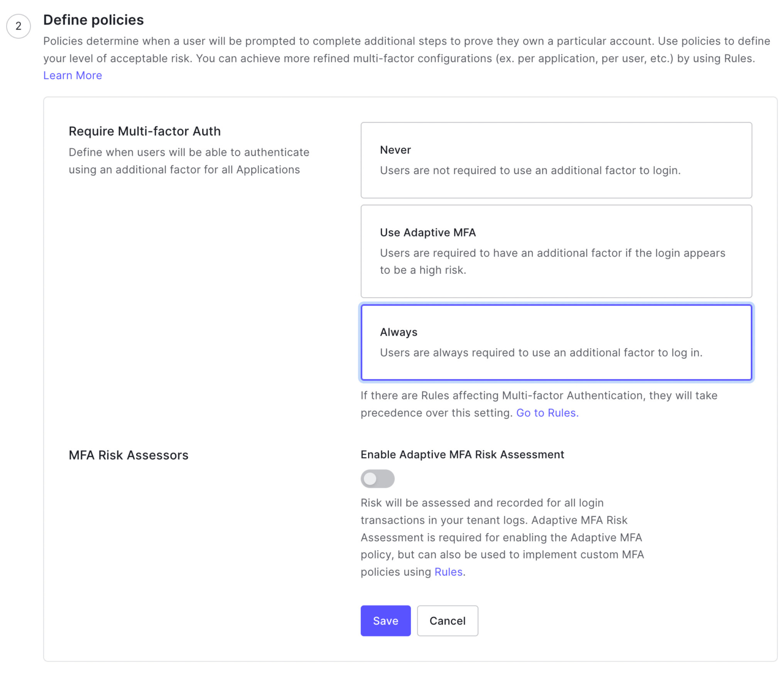The image size is (784, 688).
Task: Follow the Go to Rules link
Action: [547, 413]
